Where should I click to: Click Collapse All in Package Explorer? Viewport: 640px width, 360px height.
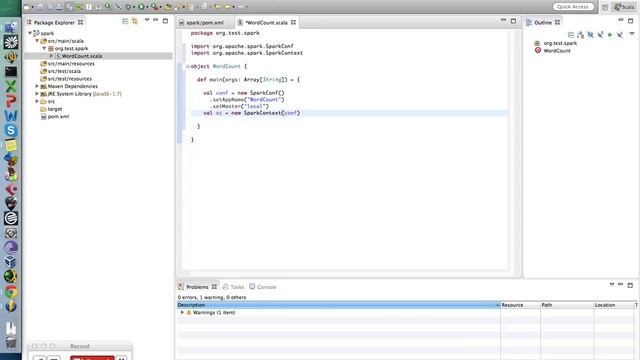pos(125,21)
